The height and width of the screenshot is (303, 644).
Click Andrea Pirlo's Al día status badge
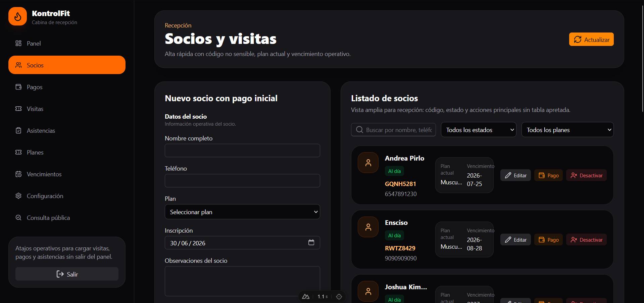[394, 171]
